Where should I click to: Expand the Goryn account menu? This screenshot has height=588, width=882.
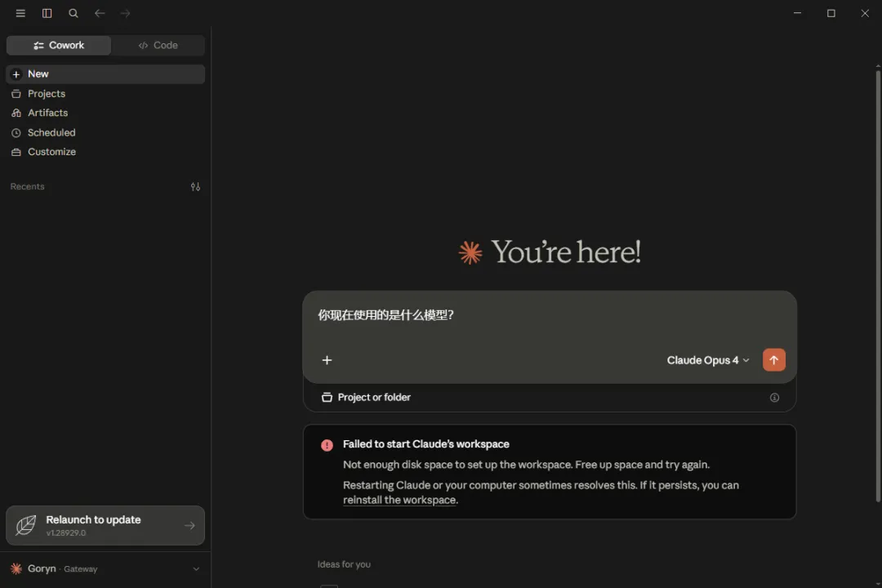pos(105,568)
